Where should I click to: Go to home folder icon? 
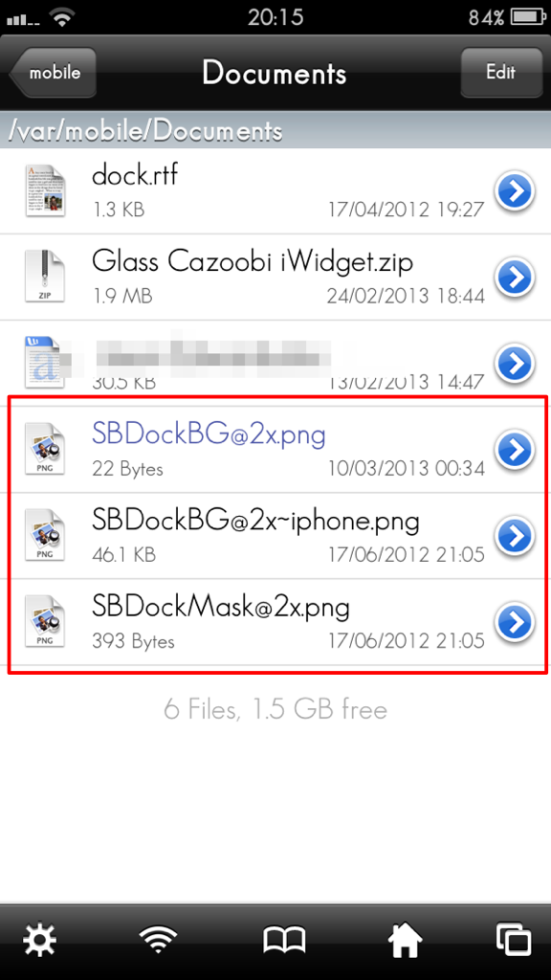coord(405,940)
